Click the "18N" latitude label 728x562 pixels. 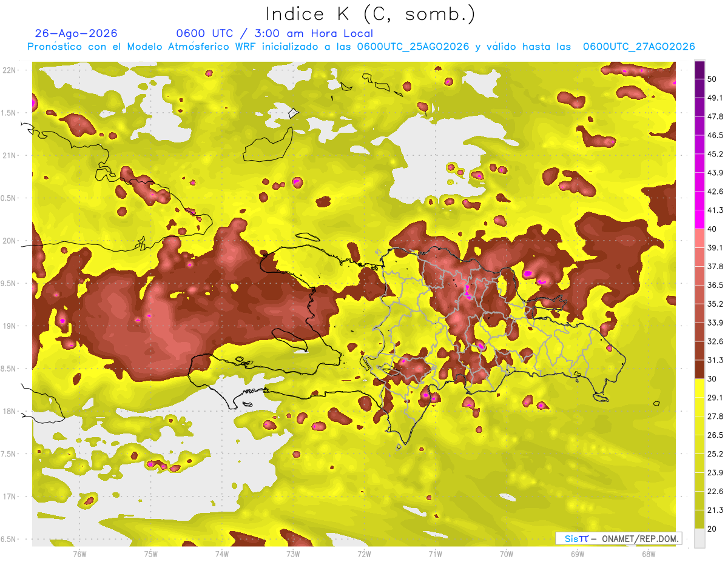[x=8, y=411]
